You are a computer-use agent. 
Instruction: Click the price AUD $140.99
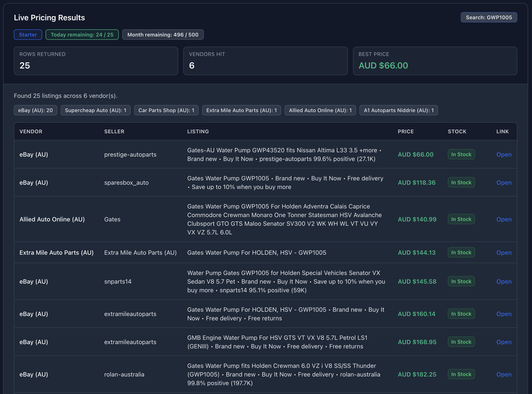pyautogui.click(x=417, y=219)
